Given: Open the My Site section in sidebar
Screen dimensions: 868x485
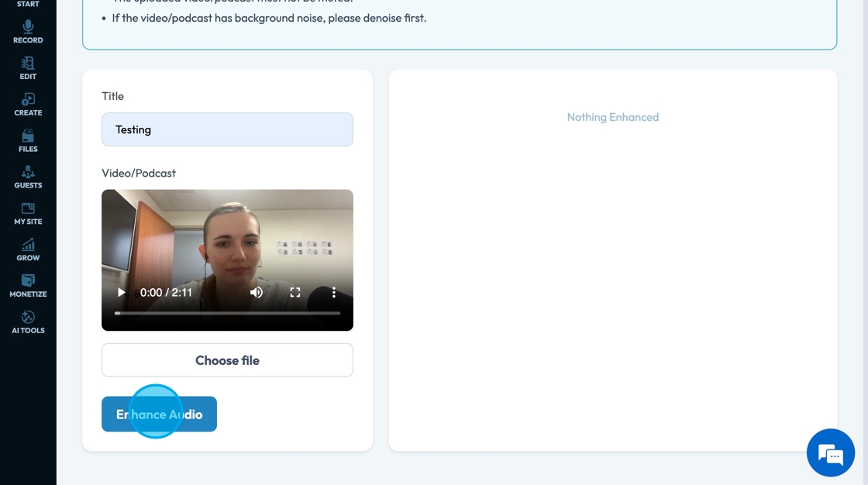Looking at the screenshot, I should click(28, 214).
